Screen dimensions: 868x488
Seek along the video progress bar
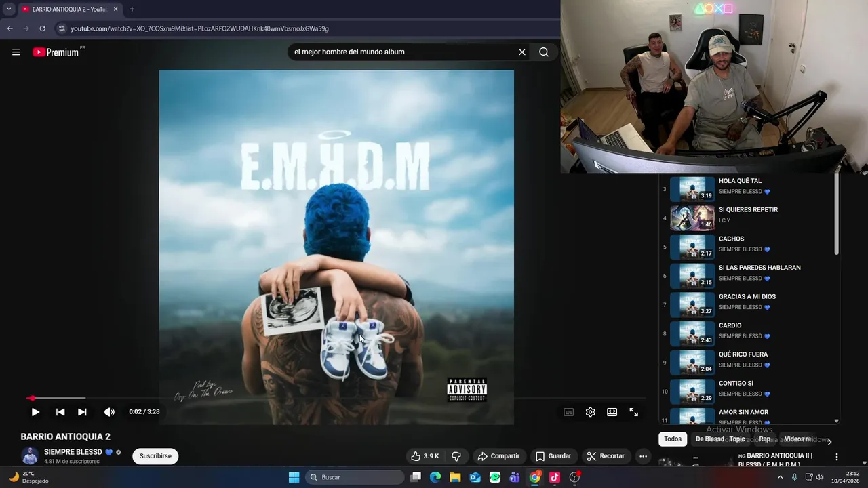336,399
